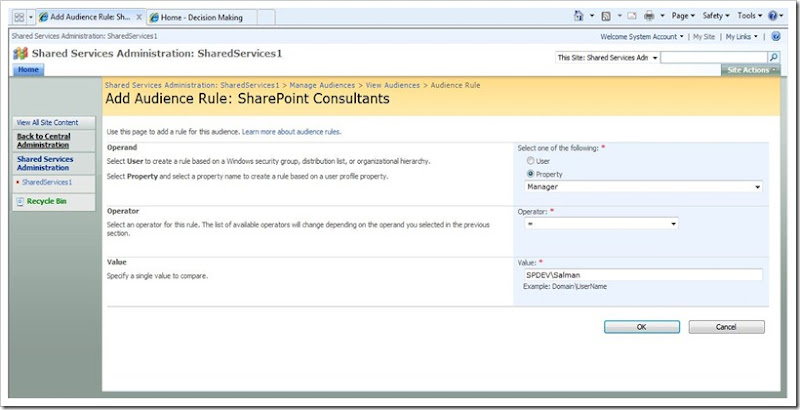The image size is (800, 410).
Task: Click the Read Mail envelope icon
Action: [632, 16]
